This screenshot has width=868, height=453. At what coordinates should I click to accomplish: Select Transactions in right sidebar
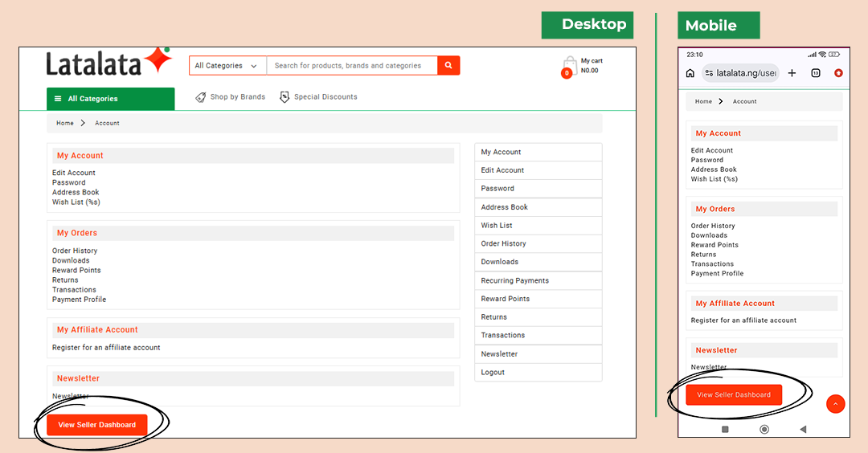click(538, 335)
